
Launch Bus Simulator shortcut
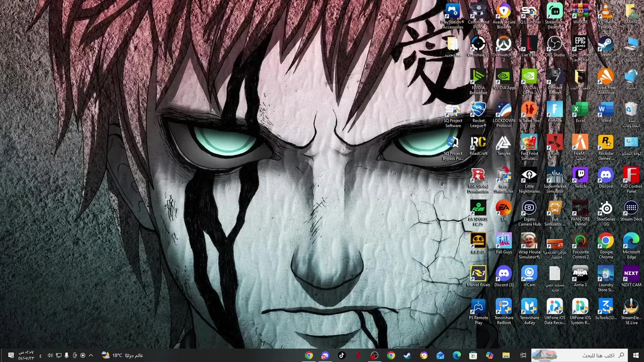pos(555,213)
